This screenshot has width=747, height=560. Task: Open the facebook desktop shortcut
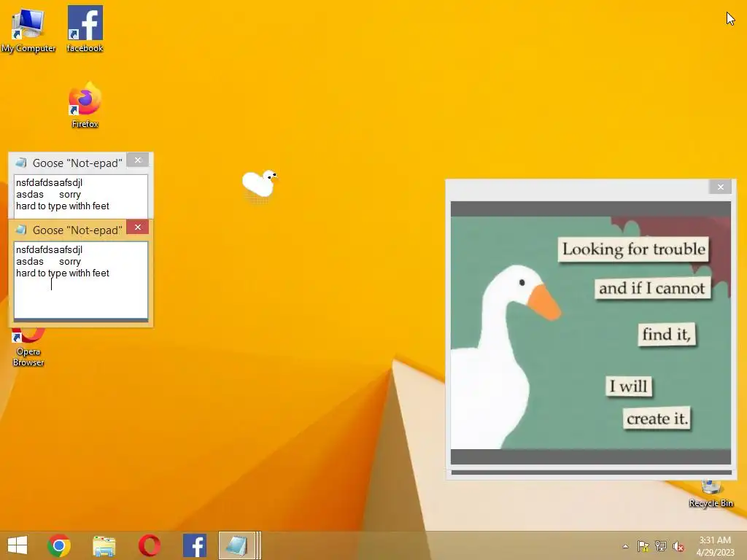tap(85, 29)
